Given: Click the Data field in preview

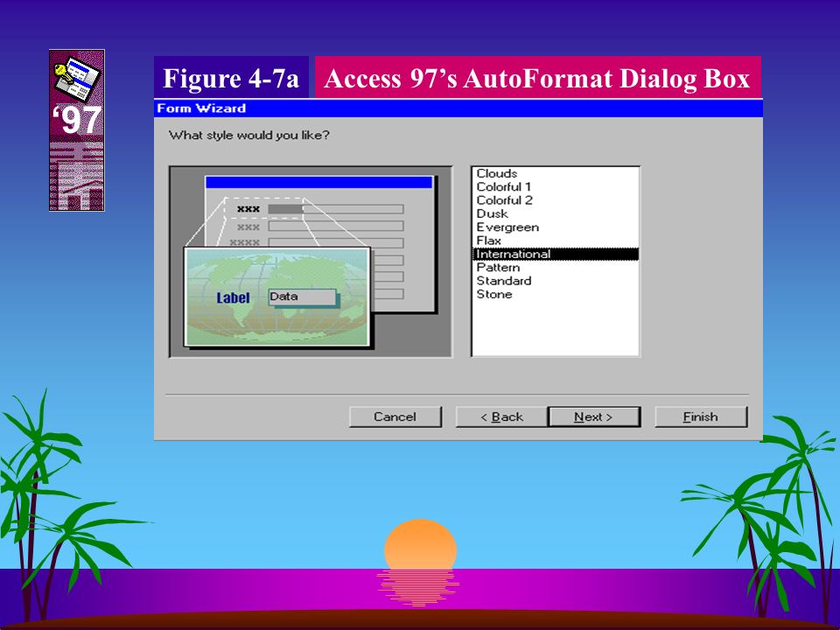Looking at the screenshot, I should click(x=302, y=297).
